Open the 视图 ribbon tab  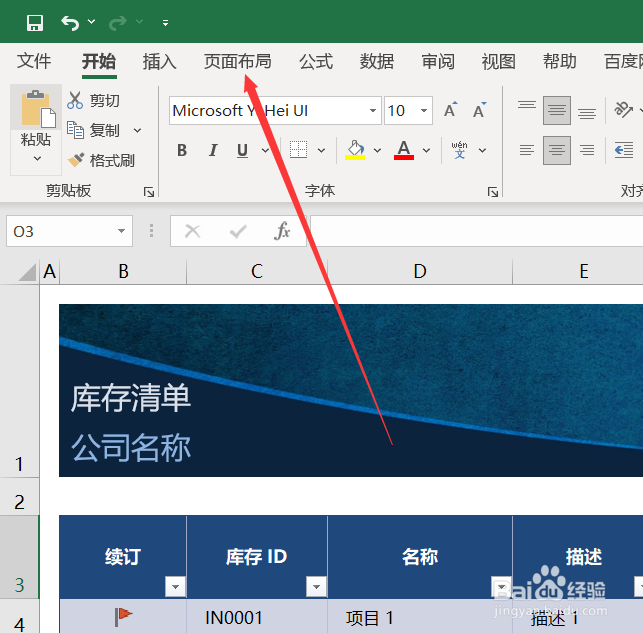[x=498, y=61]
